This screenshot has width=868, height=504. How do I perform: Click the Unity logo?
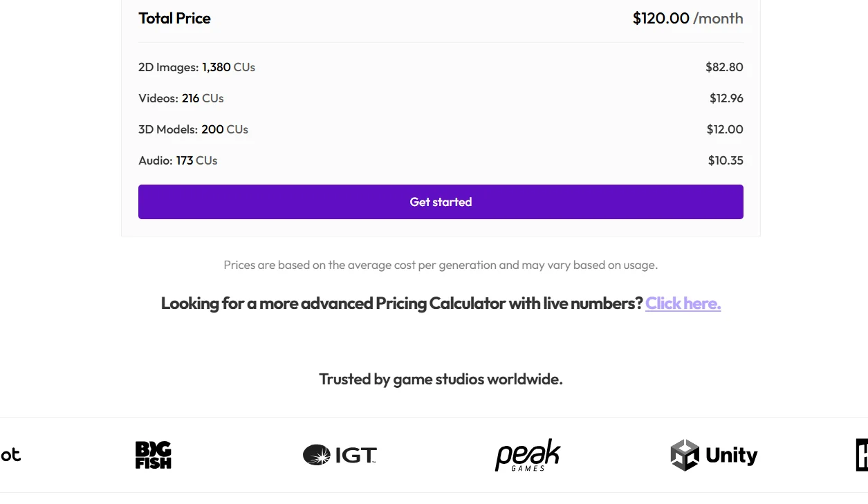pyautogui.click(x=714, y=455)
